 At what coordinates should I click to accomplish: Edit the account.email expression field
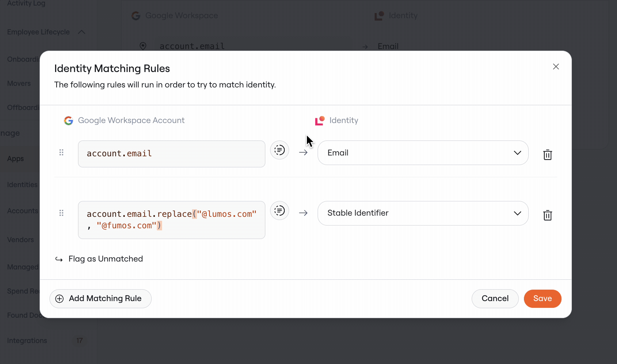click(171, 154)
